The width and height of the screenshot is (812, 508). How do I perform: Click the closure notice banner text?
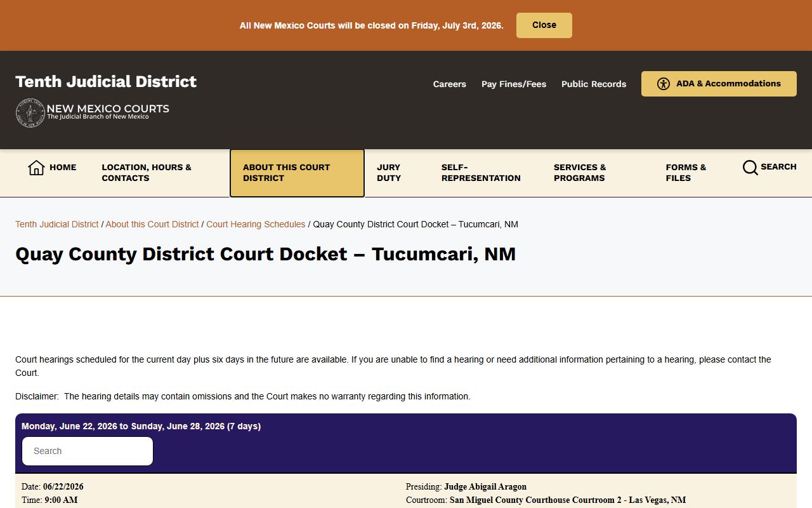coord(371,25)
